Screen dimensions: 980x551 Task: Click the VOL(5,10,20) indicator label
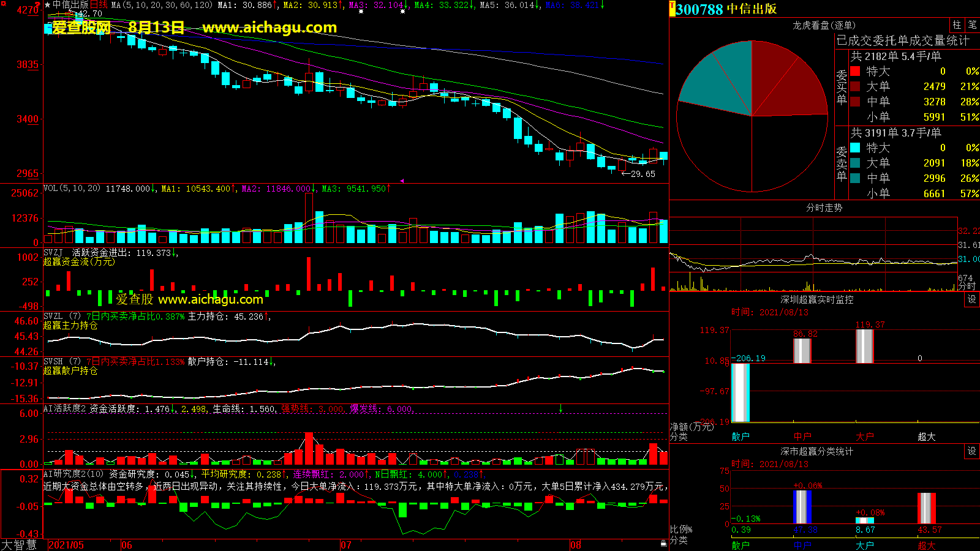pos(72,189)
